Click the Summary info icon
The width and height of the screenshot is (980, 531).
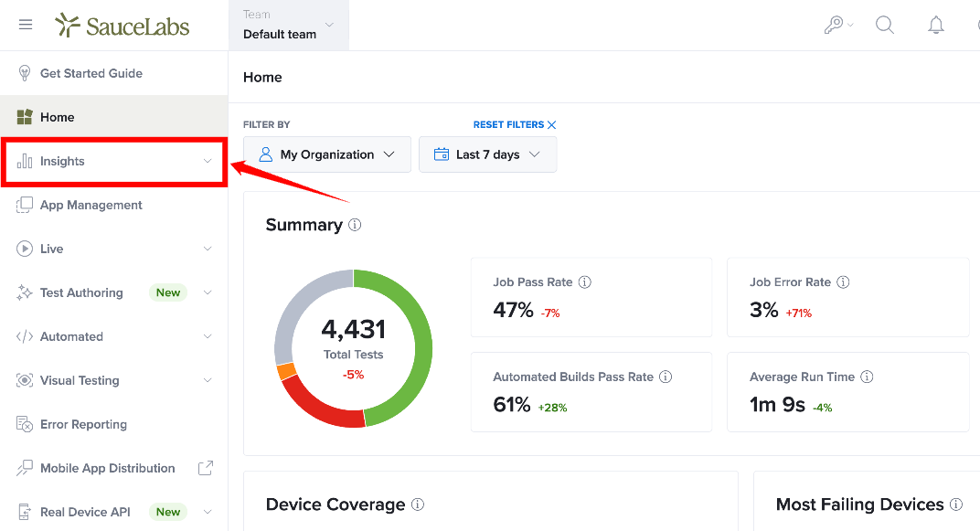355,225
